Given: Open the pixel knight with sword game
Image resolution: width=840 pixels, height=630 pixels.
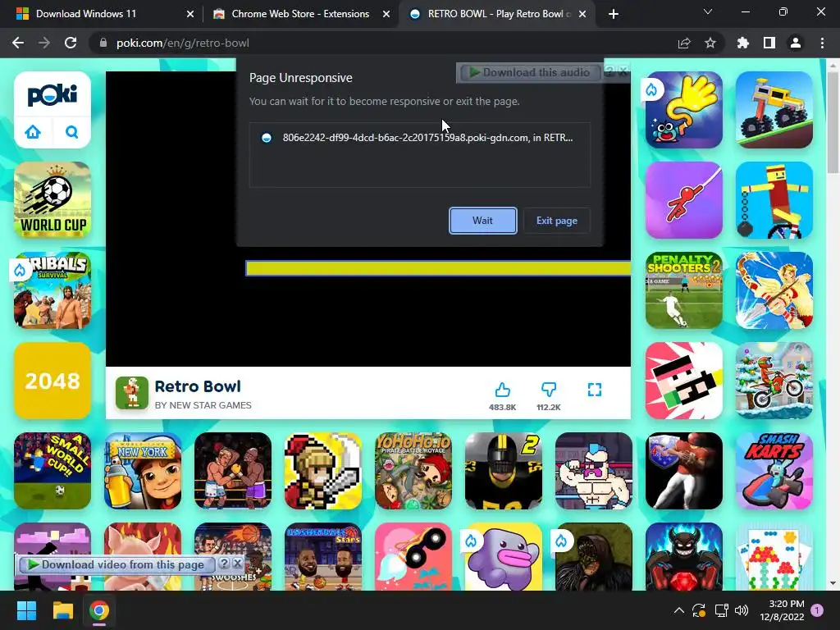Looking at the screenshot, I should tap(323, 471).
